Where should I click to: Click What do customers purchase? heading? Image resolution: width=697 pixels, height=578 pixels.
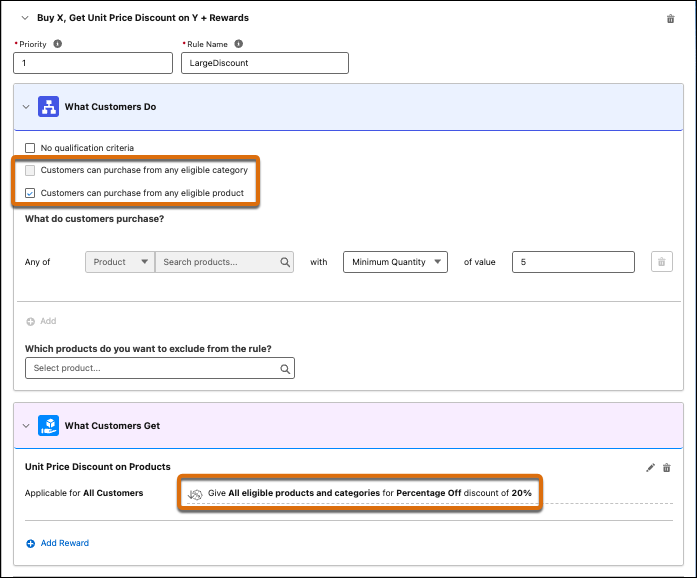pos(94,219)
